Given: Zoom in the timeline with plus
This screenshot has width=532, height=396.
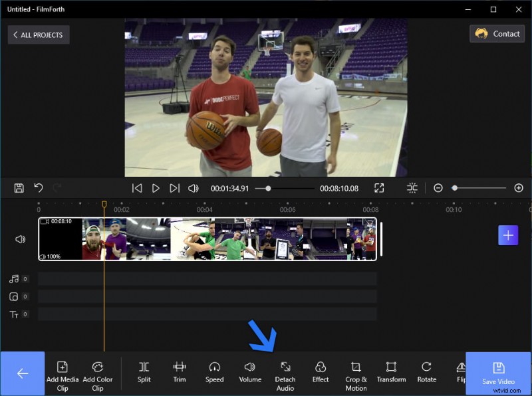Looking at the screenshot, I should pos(519,188).
